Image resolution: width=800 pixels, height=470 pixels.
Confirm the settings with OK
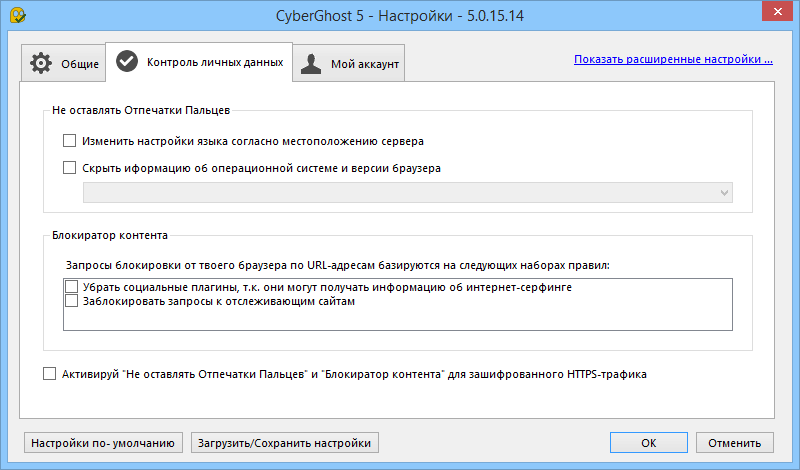[x=648, y=442]
